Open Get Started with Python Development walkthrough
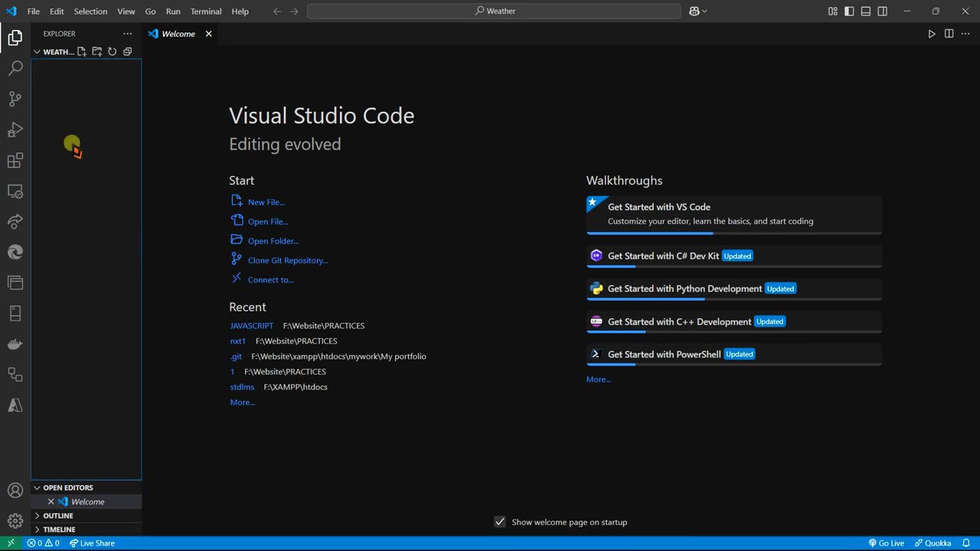This screenshot has width=980, height=551. coord(684,289)
